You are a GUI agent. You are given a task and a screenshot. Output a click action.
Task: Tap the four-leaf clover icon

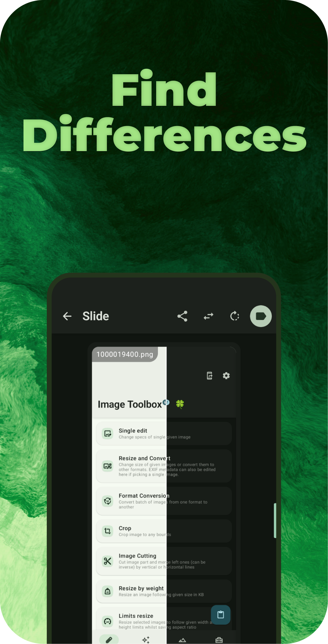click(180, 404)
